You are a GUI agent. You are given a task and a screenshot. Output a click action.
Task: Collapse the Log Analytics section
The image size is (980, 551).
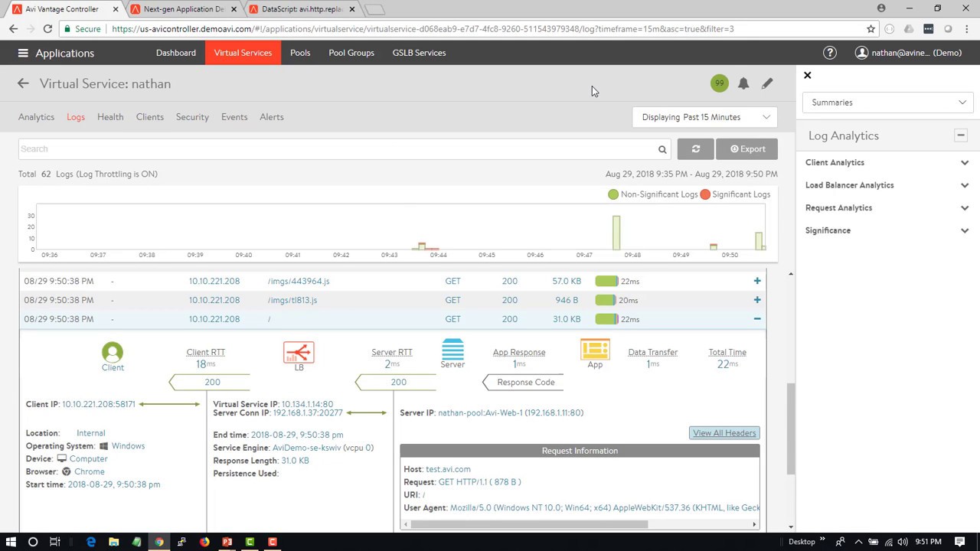961,135
